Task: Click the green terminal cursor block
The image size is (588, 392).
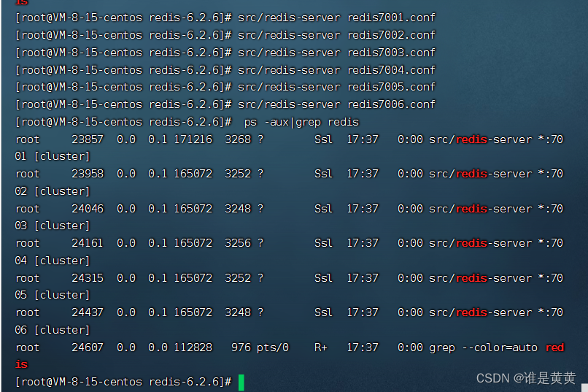Action: point(241,382)
